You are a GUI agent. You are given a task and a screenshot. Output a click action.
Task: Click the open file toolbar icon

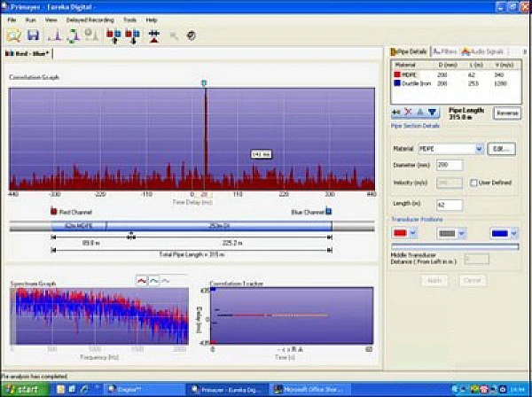pyautogui.click(x=13, y=35)
